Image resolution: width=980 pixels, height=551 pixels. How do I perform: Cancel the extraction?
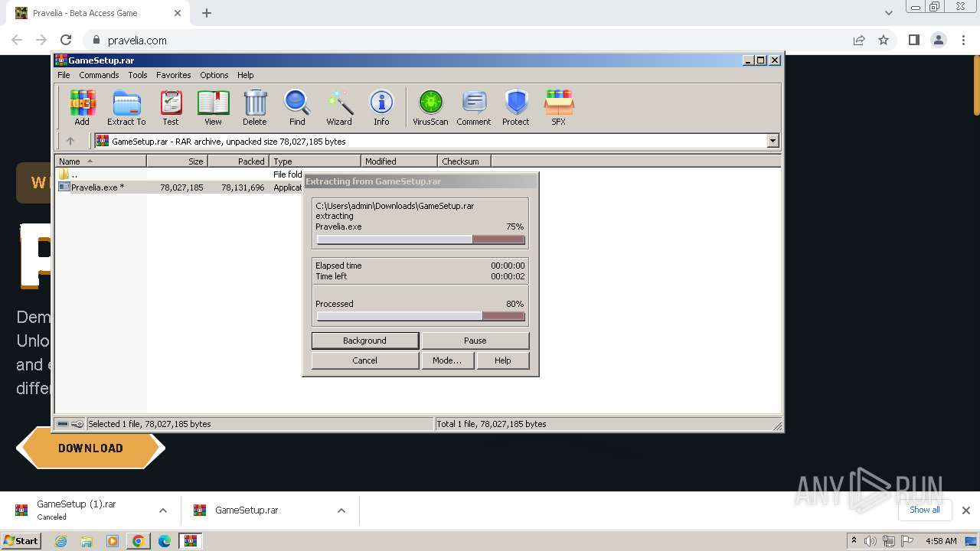coord(365,360)
